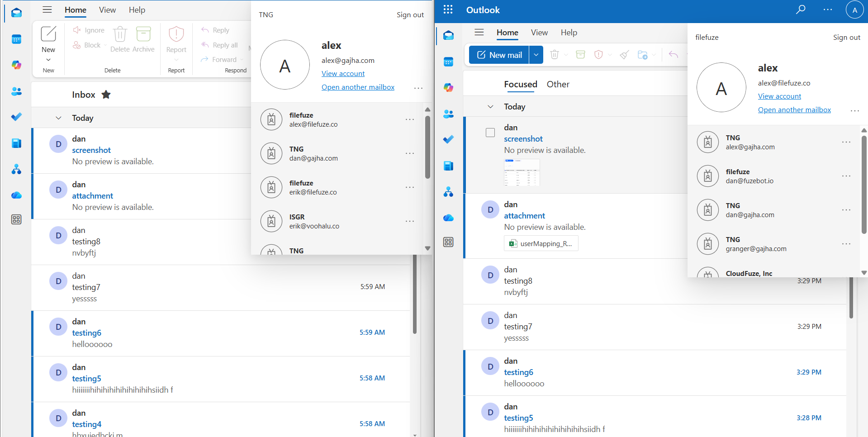Open To Do from the sidebar
Viewport: 868px width, 437px height.
coord(16,117)
